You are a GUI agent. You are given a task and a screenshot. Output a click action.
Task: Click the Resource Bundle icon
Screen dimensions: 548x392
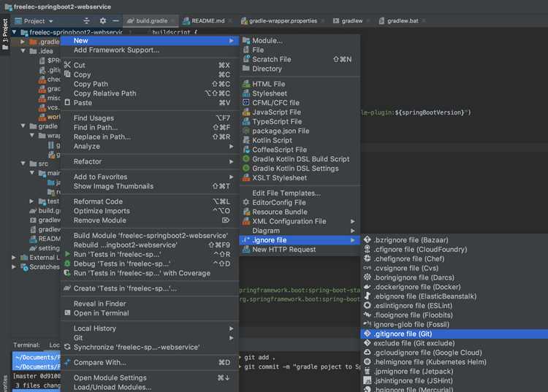tap(246, 212)
